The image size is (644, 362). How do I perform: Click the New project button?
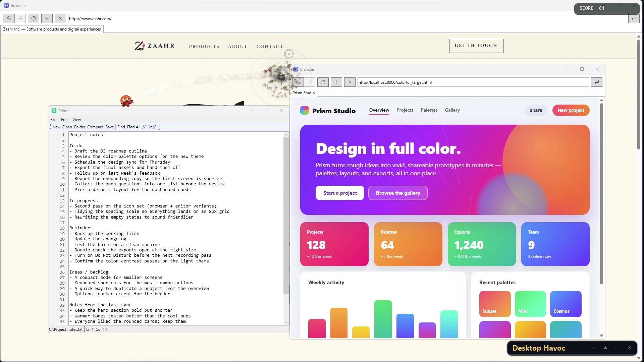[x=571, y=110]
